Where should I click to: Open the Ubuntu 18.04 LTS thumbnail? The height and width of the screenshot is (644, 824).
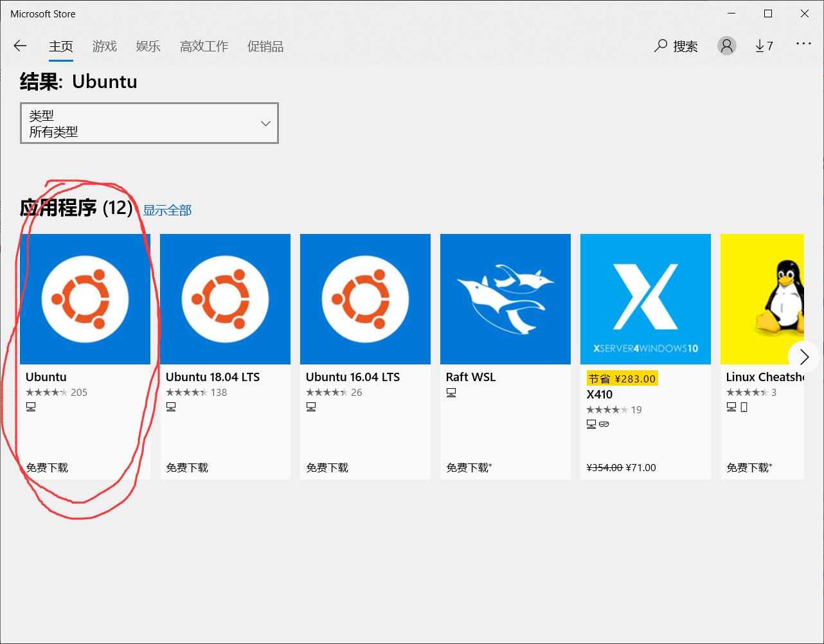click(225, 299)
